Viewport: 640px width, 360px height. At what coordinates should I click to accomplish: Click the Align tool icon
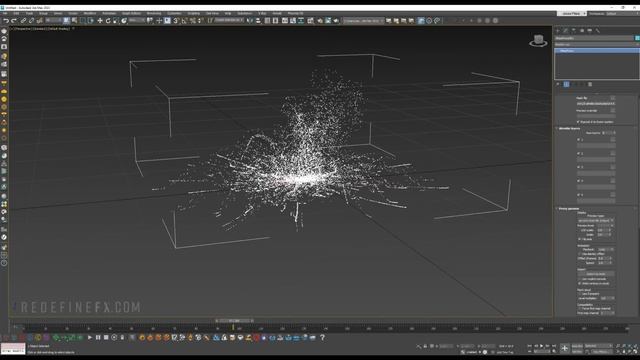click(258, 20)
